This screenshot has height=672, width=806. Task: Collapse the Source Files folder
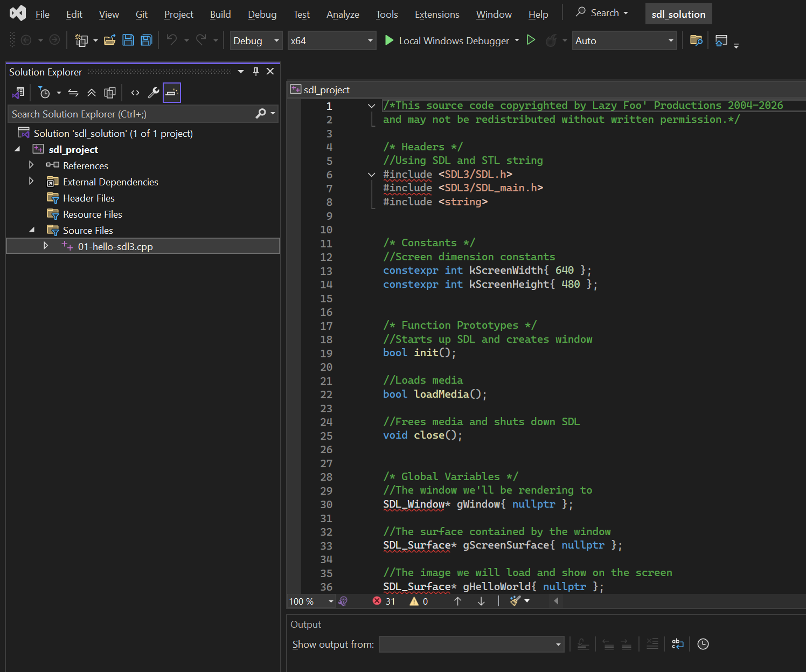point(32,229)
